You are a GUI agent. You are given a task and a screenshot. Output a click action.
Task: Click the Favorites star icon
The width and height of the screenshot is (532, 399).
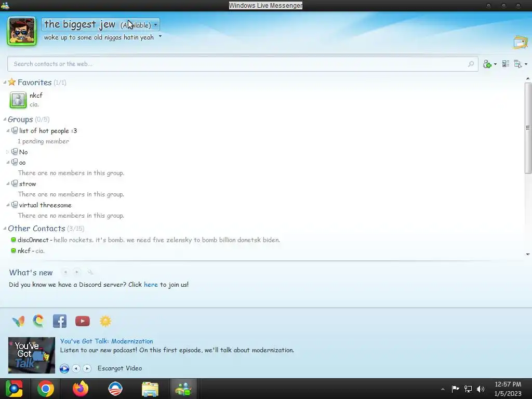click(12, 82)
